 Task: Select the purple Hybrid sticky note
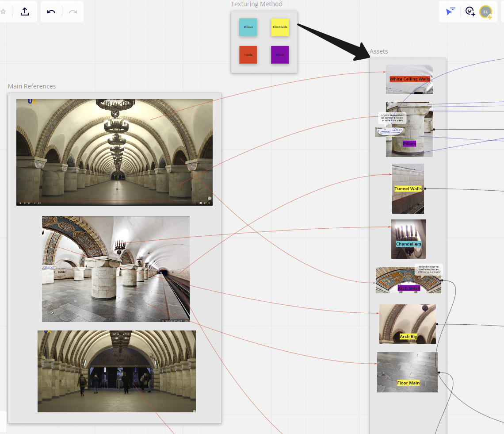[x=280, y=55]
